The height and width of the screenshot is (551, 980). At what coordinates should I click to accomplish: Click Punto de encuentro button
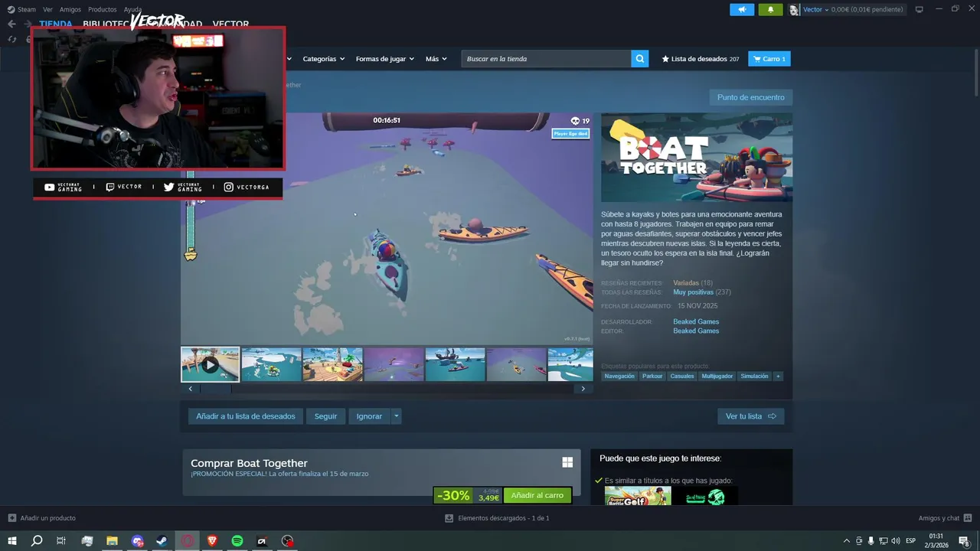(x=751, y=97)
